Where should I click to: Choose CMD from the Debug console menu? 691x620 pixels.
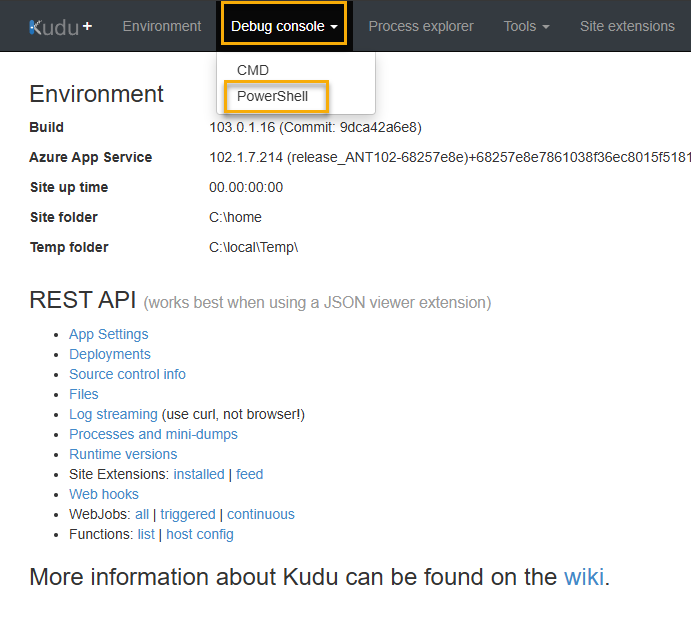pos(253,70)
